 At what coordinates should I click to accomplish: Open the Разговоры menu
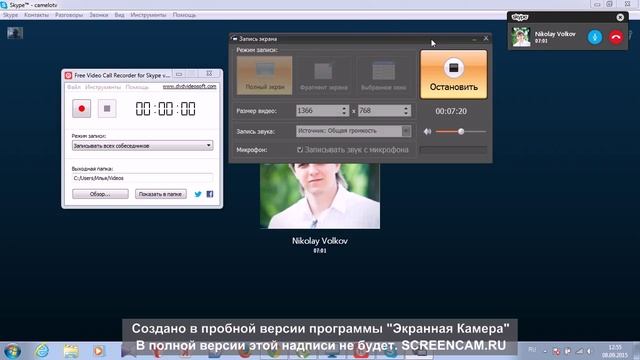click(x=69, y=15)
